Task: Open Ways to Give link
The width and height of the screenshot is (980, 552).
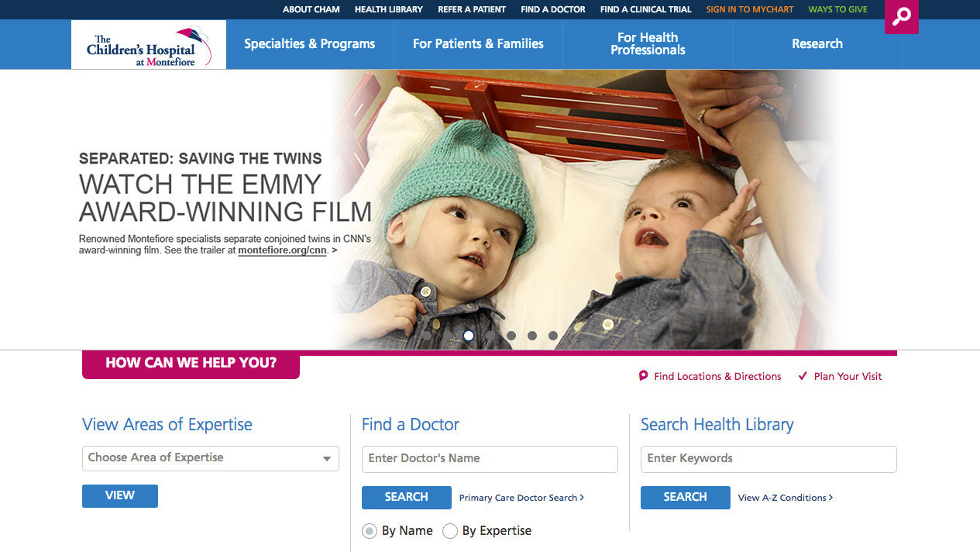Action: click(838, 9)
